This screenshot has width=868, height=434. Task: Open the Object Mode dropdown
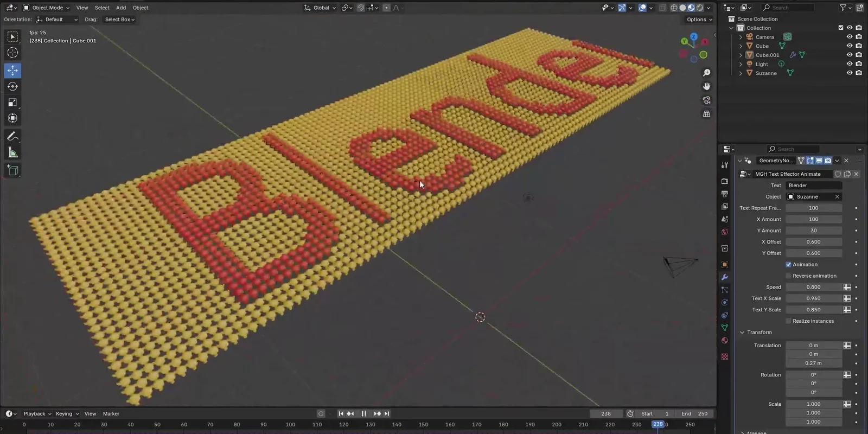[46, 8]
